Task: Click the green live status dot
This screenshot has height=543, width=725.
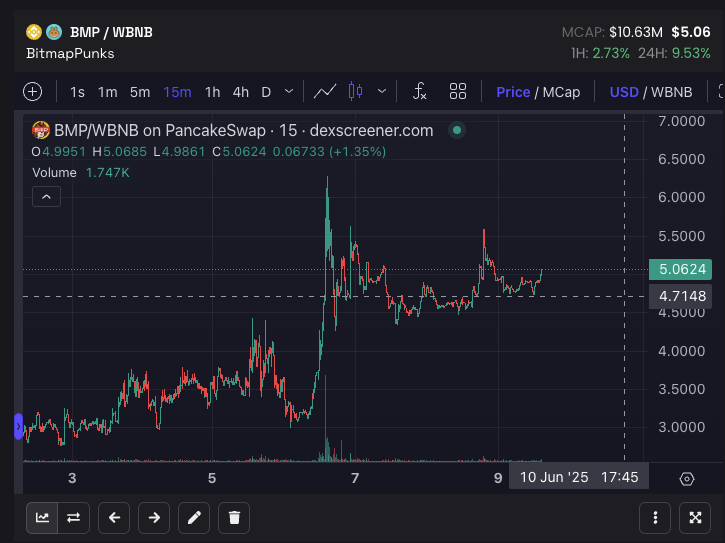Action: click(x=457, y=130)
